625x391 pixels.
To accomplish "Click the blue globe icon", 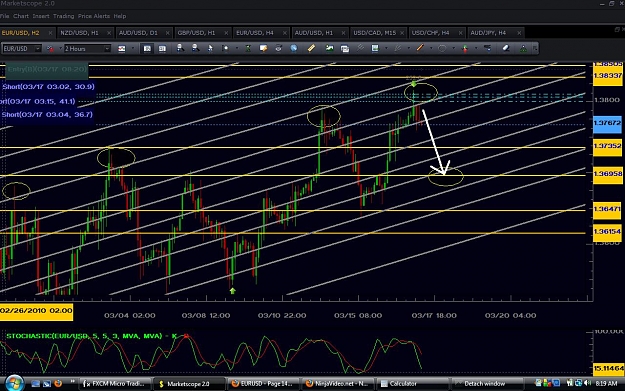I will click(x=294, y=48).
